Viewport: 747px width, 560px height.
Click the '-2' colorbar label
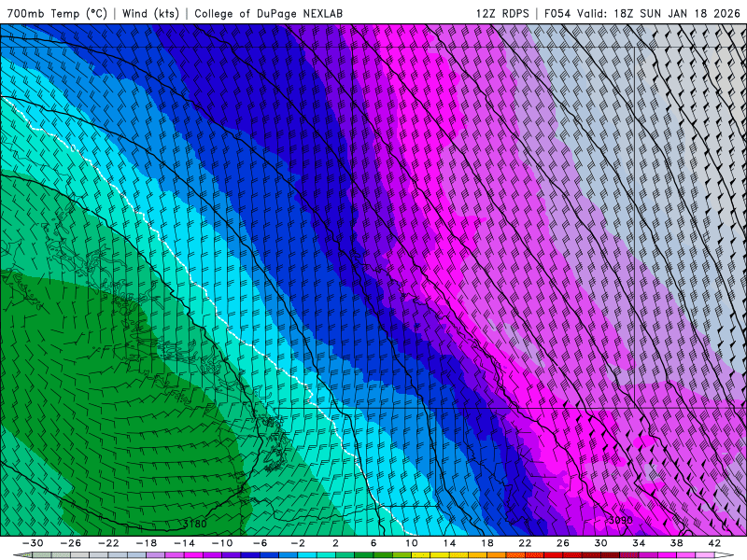[298, 543]
